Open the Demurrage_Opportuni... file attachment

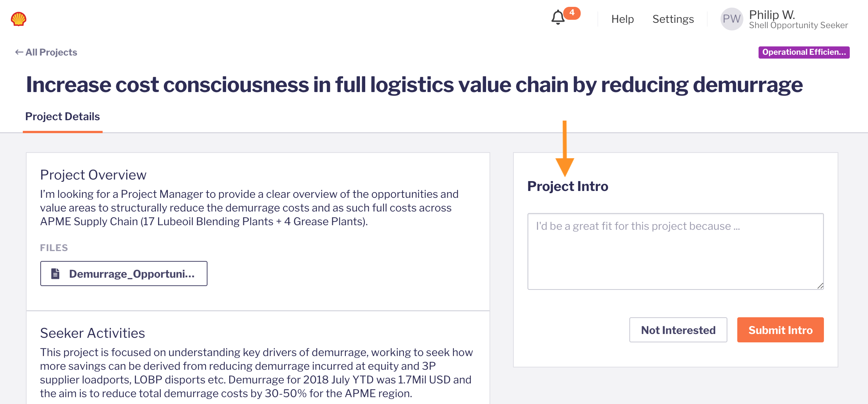[131, 274]
